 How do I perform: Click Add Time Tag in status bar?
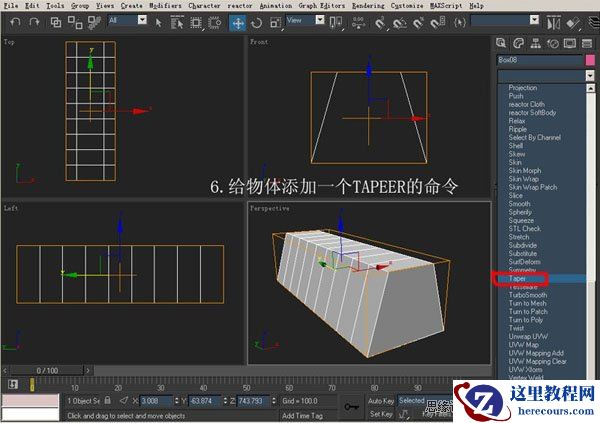click(x=302, y=415)
